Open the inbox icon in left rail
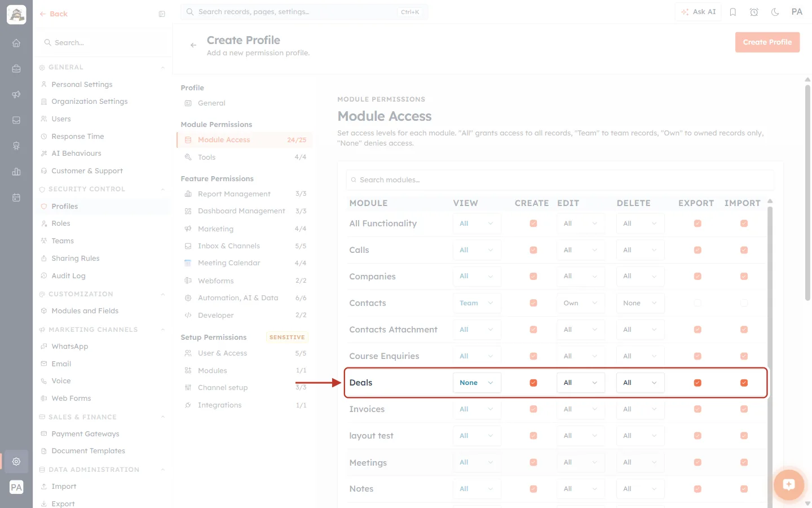The image size is (812, 508). (x=16, y=120)
